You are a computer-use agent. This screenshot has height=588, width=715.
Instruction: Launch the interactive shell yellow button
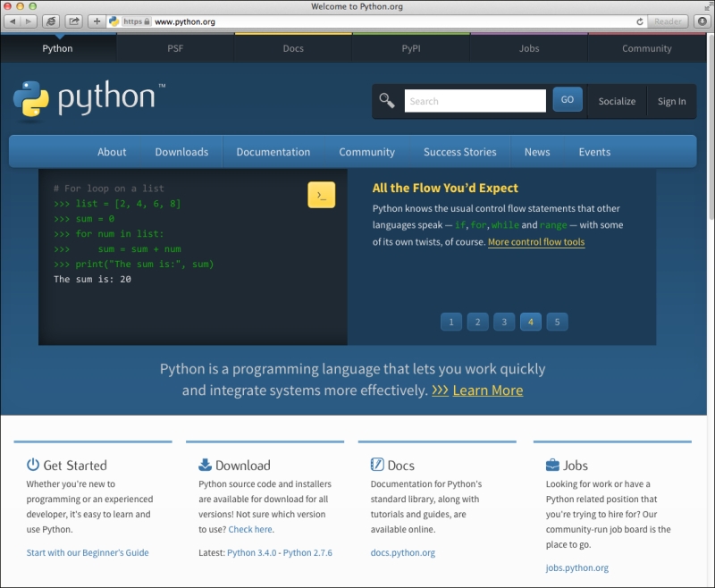point(322,195)
